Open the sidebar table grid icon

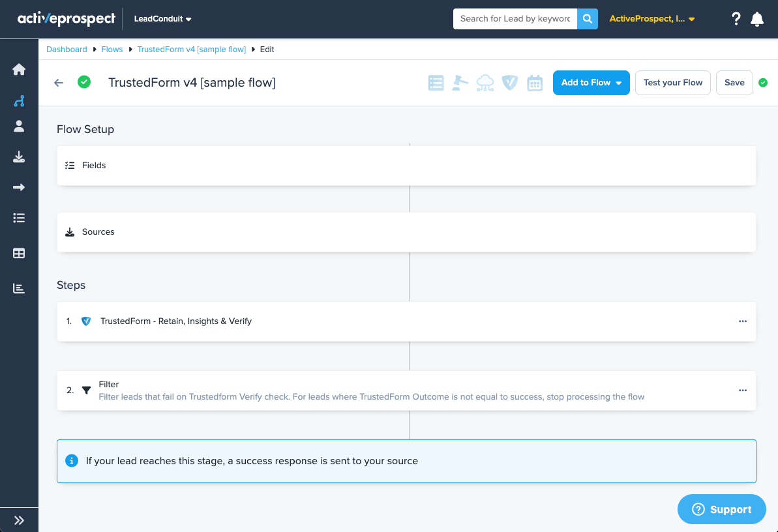(x=19, y=253)
